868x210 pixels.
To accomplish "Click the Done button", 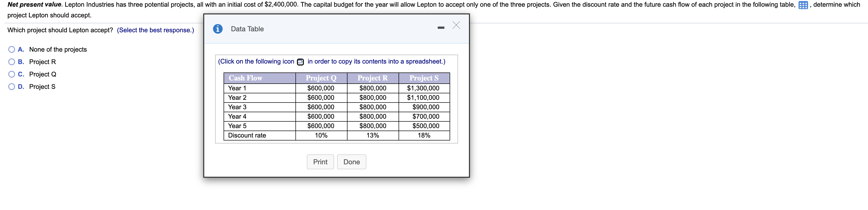I will 351,162.
